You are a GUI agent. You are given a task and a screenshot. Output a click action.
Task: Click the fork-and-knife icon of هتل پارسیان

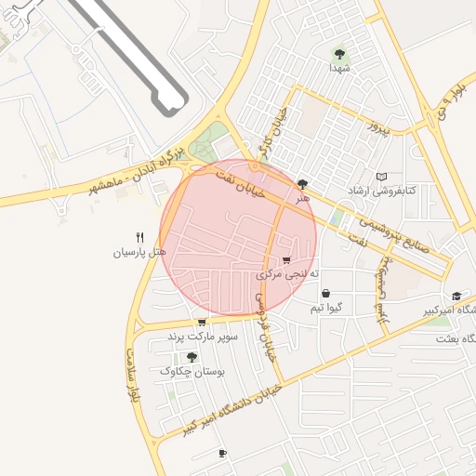click(140, 238)
